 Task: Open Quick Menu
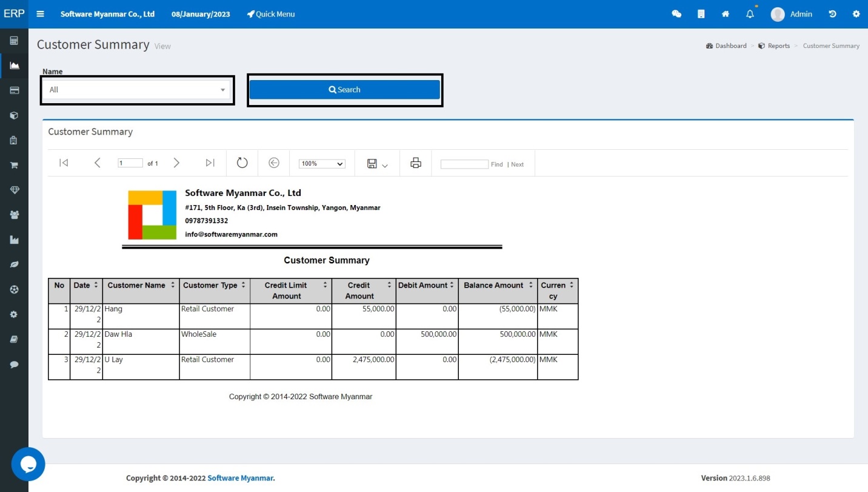tap(271, 14)
